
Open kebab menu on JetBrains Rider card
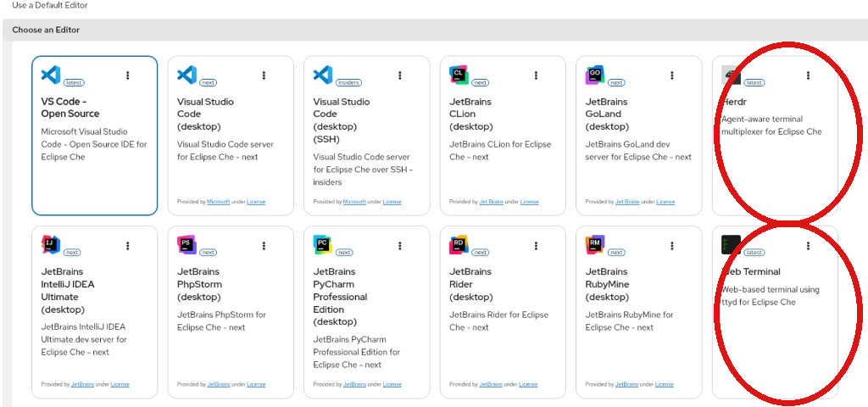tap(536, 245)
